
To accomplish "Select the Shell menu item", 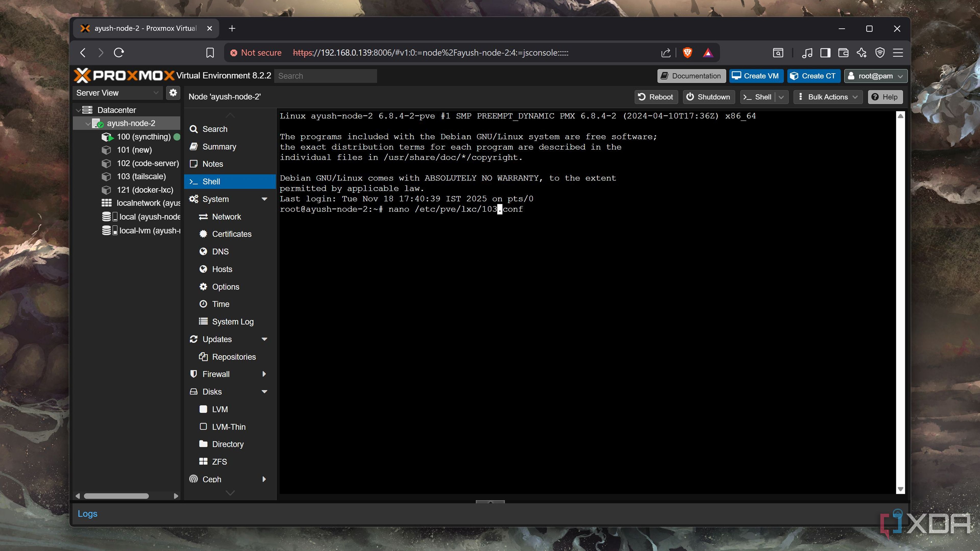I will click(230, 182).
